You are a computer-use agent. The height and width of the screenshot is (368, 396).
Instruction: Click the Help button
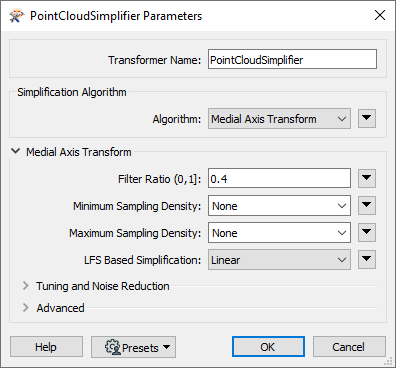[46, 347]
